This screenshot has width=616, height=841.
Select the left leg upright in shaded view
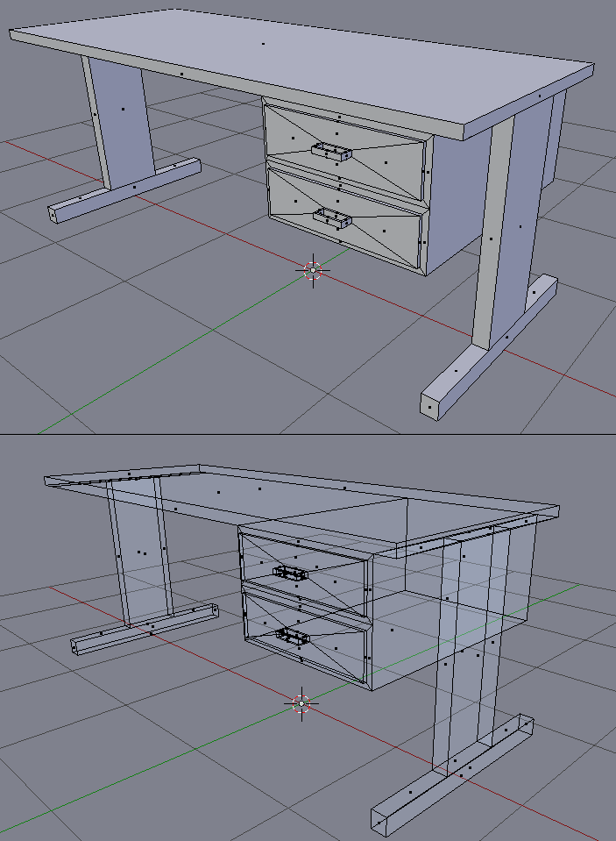click(119, 121)
